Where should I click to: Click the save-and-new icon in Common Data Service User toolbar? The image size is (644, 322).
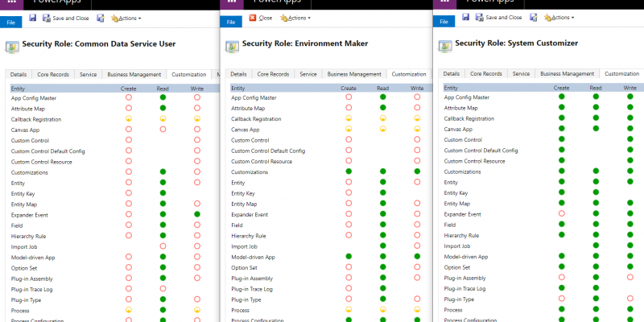[x=100, y=18]
